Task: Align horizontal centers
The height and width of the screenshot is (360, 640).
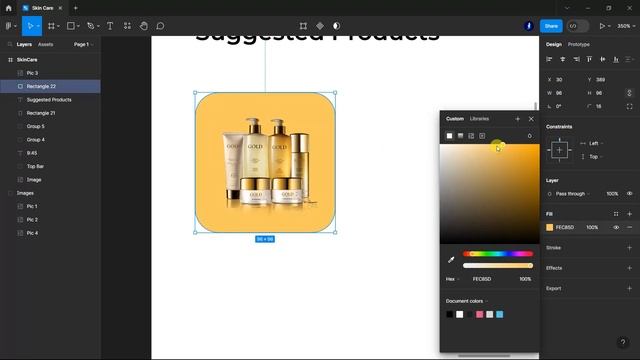Action: 562,60
